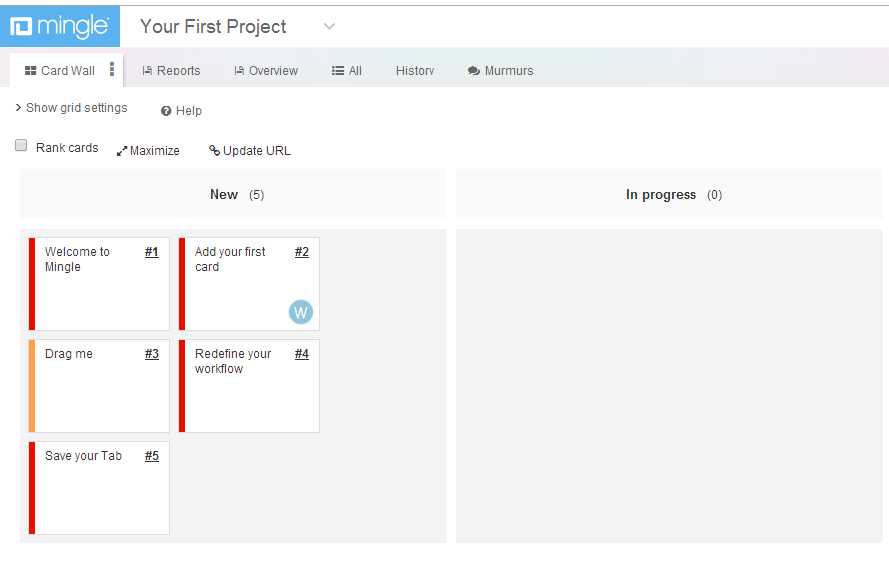Open card link #4
The width and height of the screenshot is (889, 565).
click(301, 354)
